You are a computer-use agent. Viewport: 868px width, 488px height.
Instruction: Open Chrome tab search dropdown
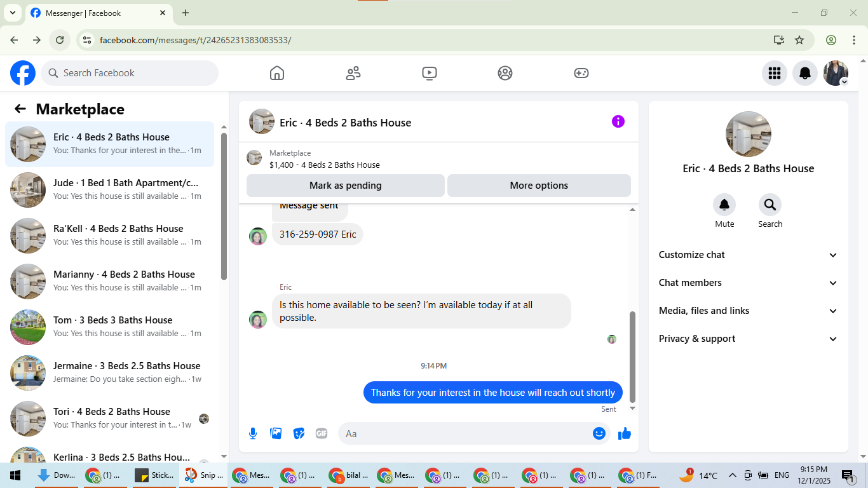12,13
